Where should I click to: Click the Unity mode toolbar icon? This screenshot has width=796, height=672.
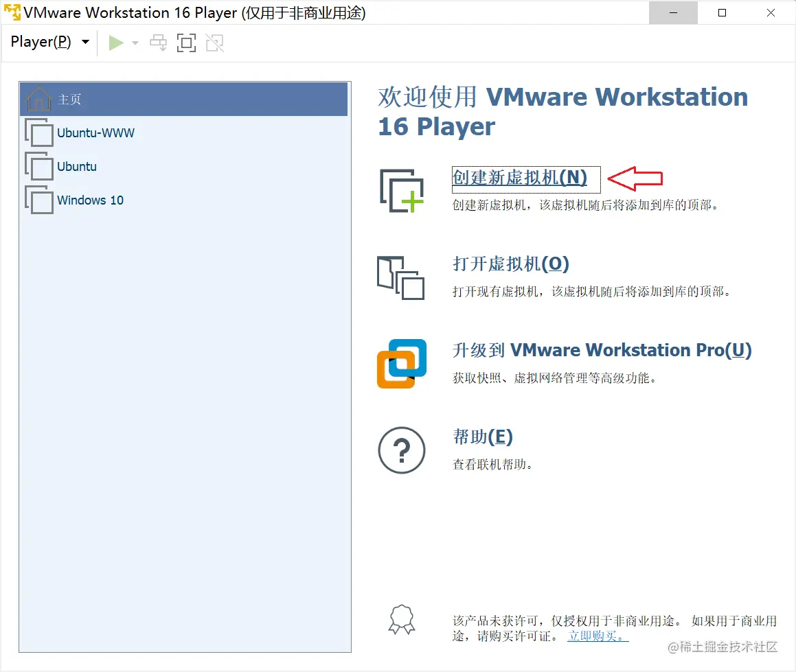(215, 43)
